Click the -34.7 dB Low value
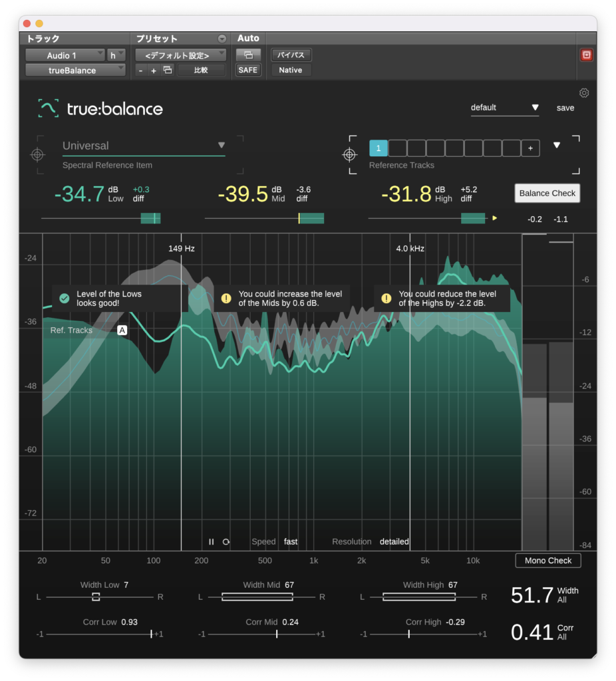 pos(80,194)
